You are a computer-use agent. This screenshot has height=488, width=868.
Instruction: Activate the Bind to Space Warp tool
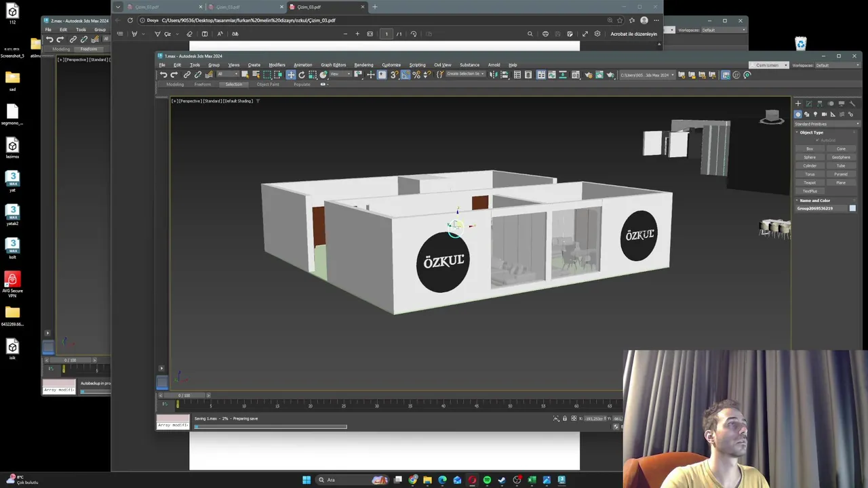(209, 75)
